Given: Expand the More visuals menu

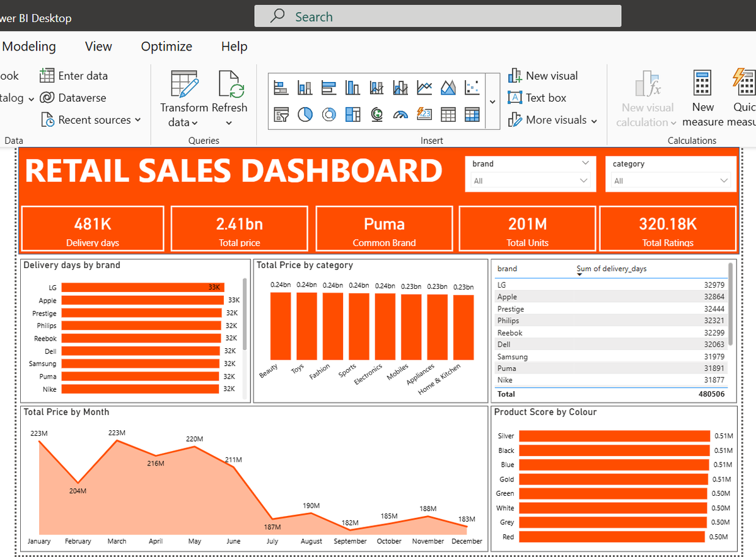Looking at the screenshot, I should point(552,120).
